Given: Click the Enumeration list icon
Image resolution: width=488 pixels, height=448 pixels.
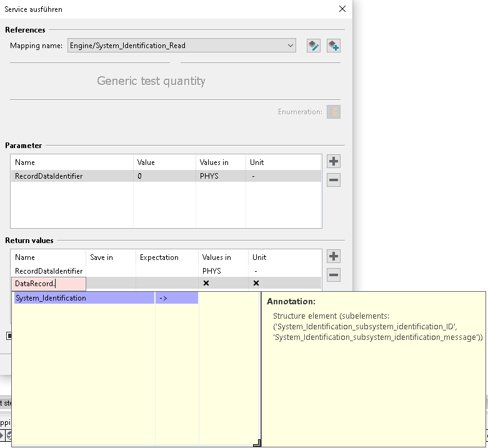Looking at the screenshot, I should [x=333, y=112].
